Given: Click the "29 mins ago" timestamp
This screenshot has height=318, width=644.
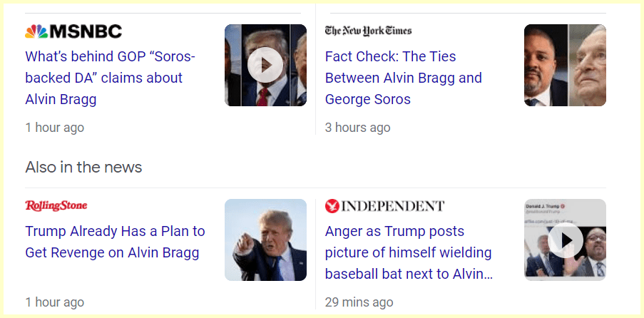Looking at the screenshot, I should coord(359,302).
